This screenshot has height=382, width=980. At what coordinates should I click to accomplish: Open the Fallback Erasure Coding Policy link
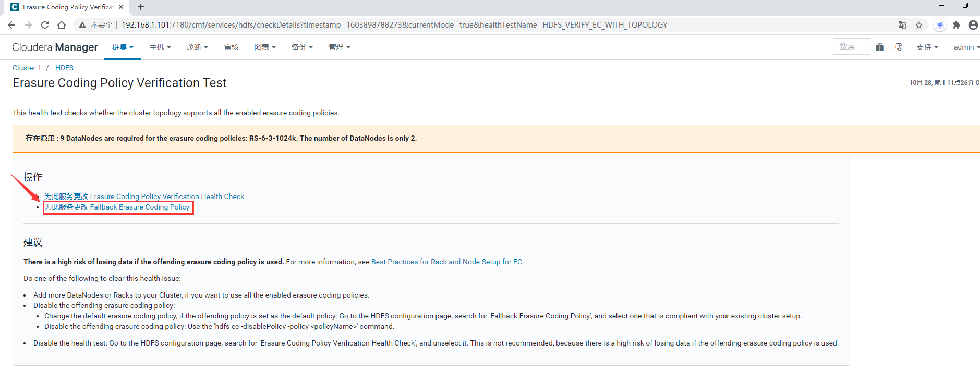tap(117, 207)
